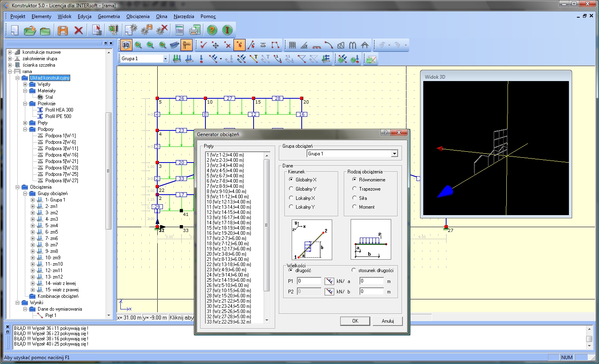
Task: Click the red checkmark verify icon
Action: pyautogui.click(x=203, y=45)
